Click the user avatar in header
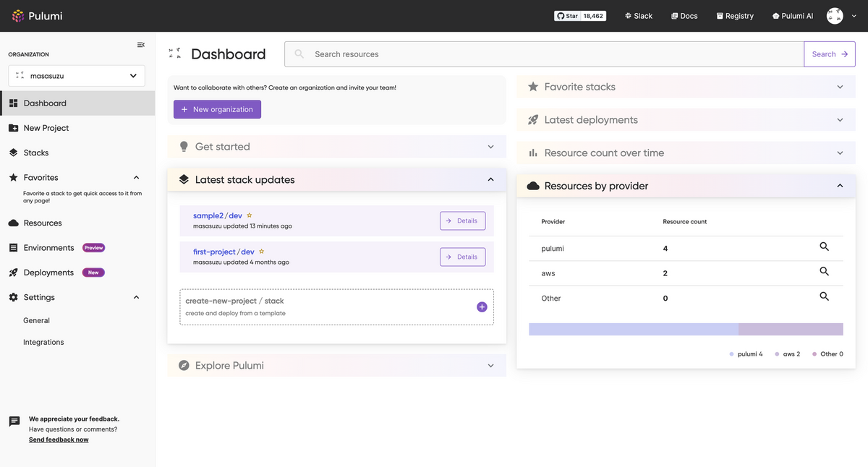This screenshot has height=467, width=868. (x=835, y=16)
